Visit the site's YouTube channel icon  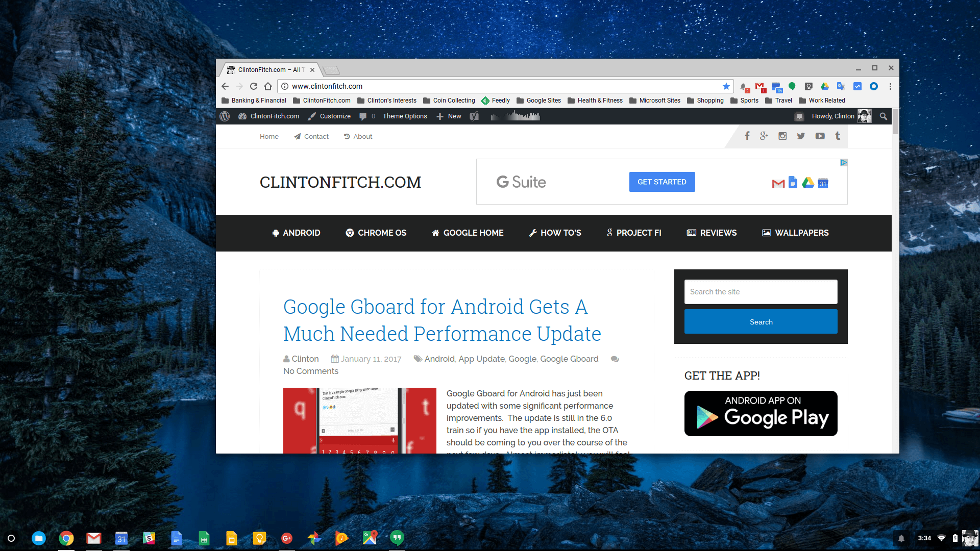(x=820, y=136)
